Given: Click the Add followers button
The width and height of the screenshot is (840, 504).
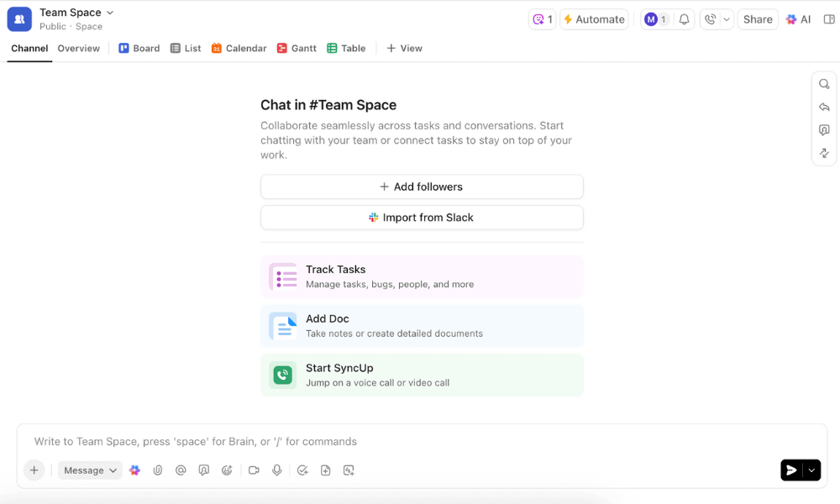Looking at the screenshot, I should (x=422, y=186).
